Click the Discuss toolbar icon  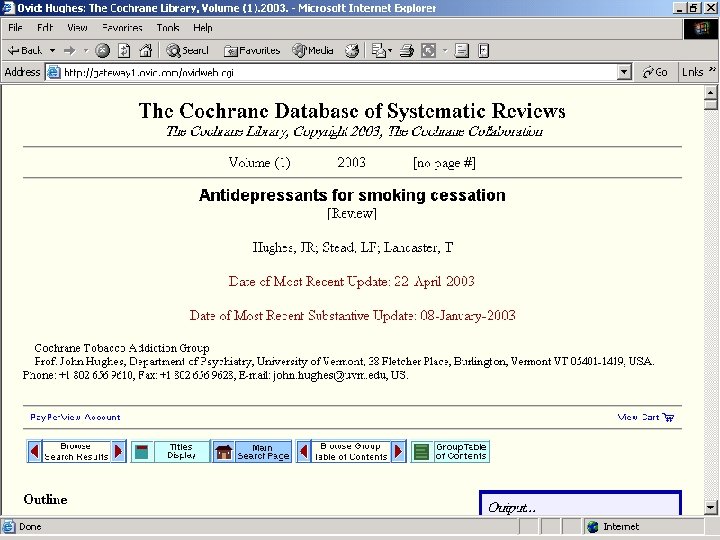[x=461, y=51]
